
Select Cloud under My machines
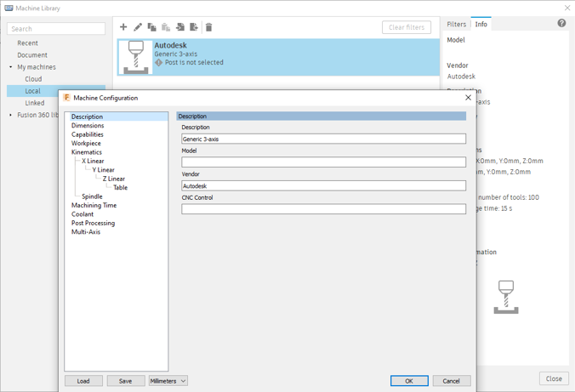33,79
